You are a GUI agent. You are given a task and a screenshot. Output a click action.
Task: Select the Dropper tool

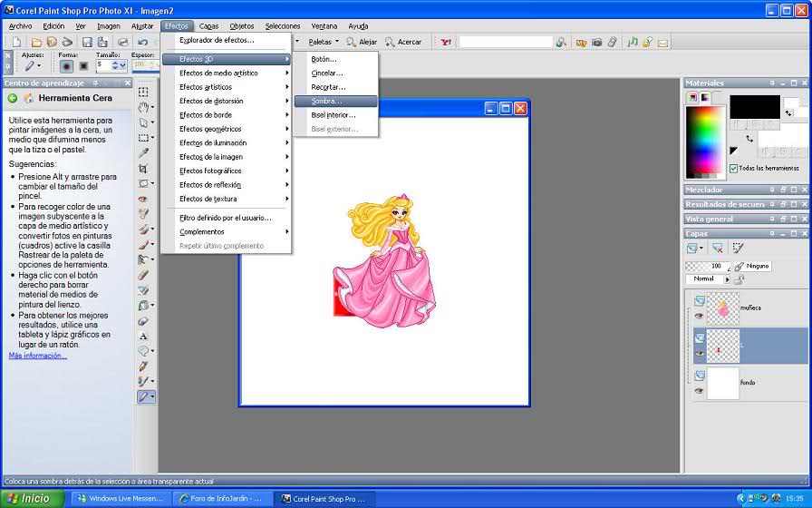(143, 153)
